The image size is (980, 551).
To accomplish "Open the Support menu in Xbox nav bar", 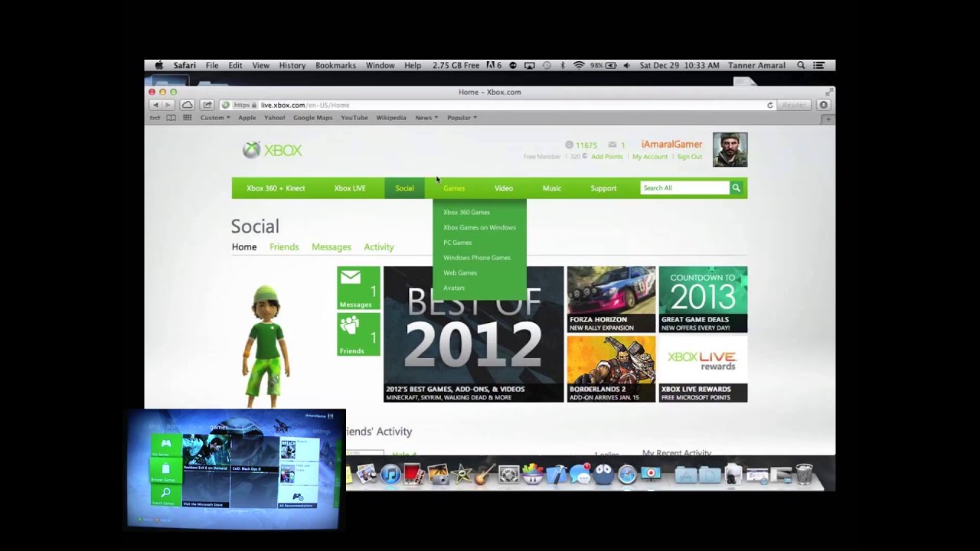I will click(x=603, y=188).
